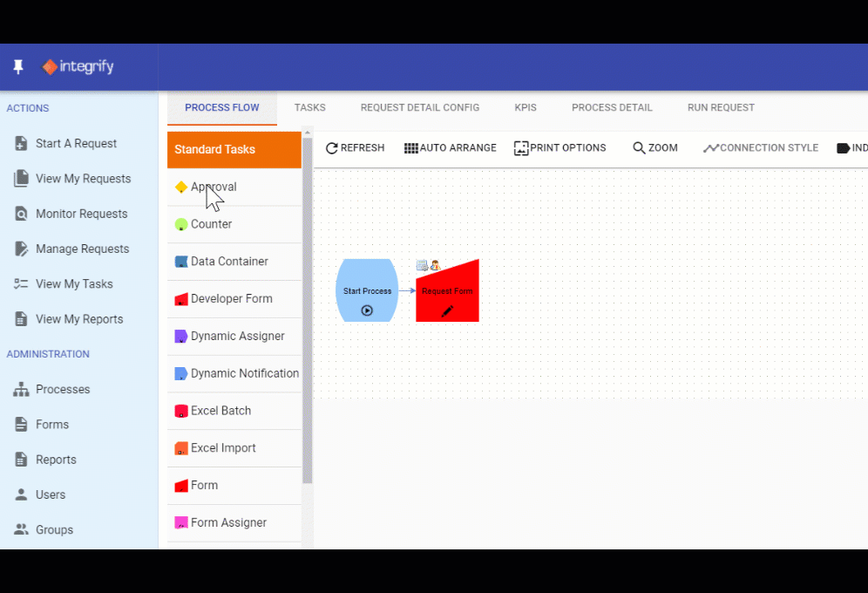Open the View My Reports link
868x593 pixels.
[x=79, y=319]
